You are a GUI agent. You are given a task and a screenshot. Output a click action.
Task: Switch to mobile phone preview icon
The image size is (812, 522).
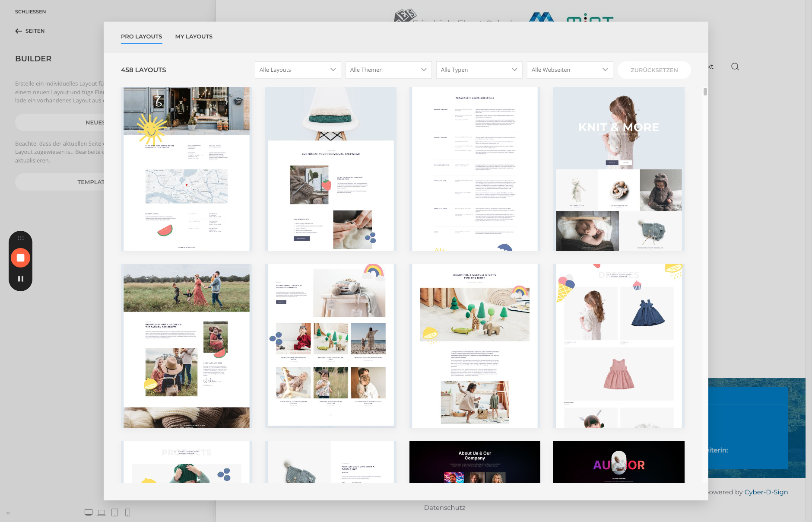click(x=127, y=512)
